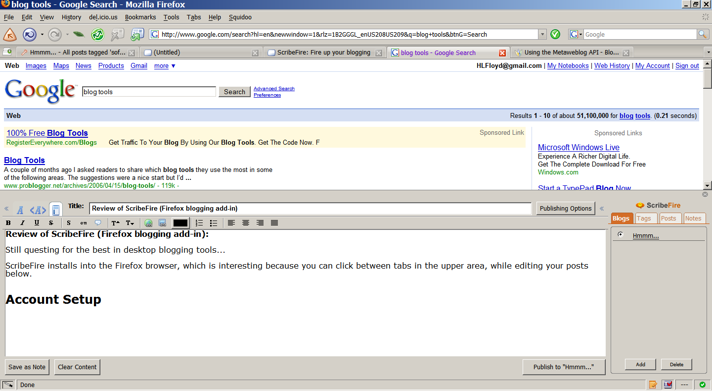Click the blockquote speech-bubble icon
The width and height of the screenshot is (712, 391).
tap(98, 223)
